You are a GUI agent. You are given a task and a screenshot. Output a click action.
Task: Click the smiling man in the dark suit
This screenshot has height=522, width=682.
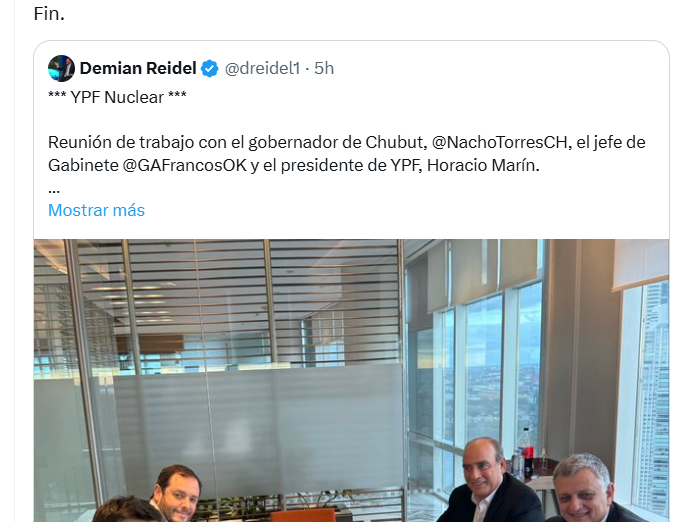point(484,478)
